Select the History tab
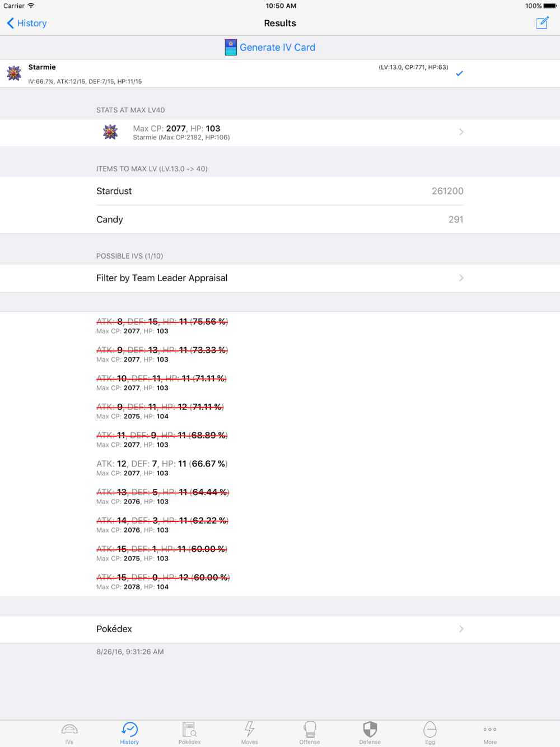Image resolution: width=560 pixels, height=747 pixels. (x=129, y=733)
